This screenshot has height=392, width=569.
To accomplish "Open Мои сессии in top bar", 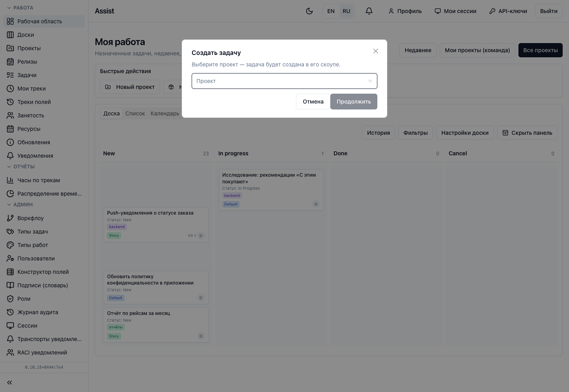I will point(456,11).
